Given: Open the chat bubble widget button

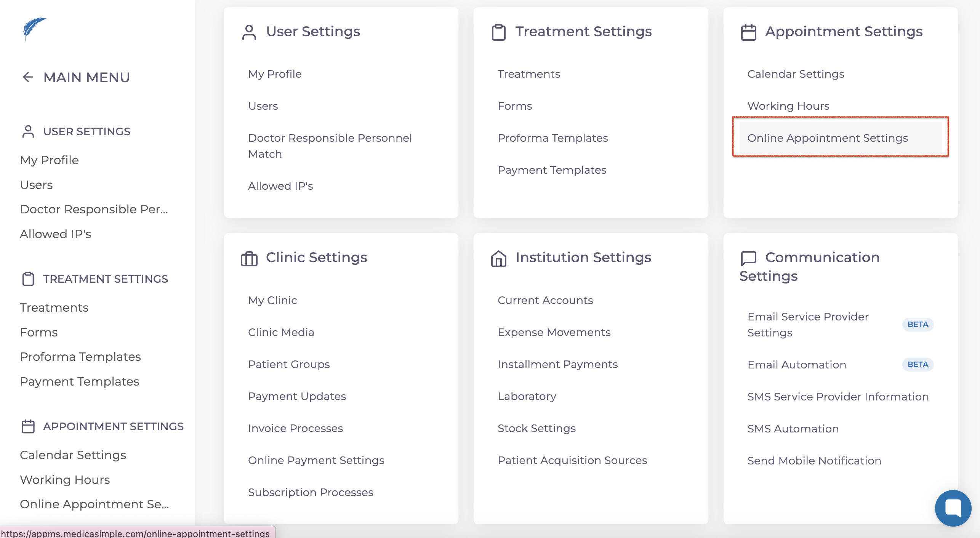Looking at the screenshot, I should click(x=953, y=508).
